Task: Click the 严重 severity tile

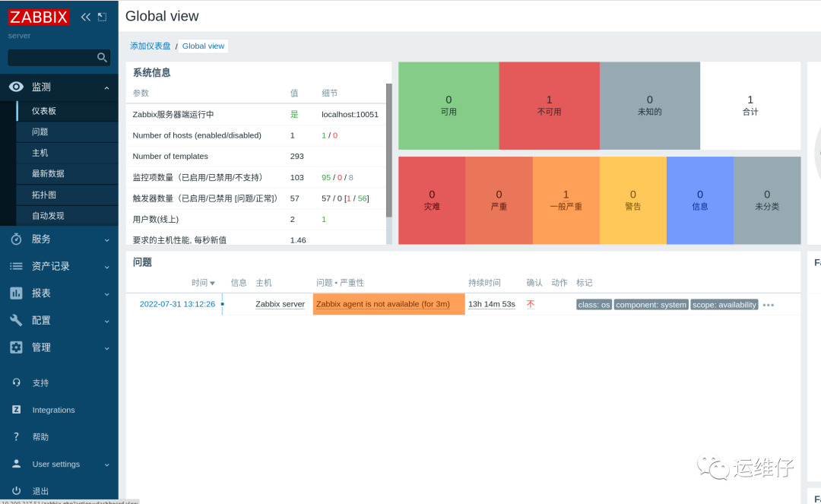Action: tap(499, 201)
